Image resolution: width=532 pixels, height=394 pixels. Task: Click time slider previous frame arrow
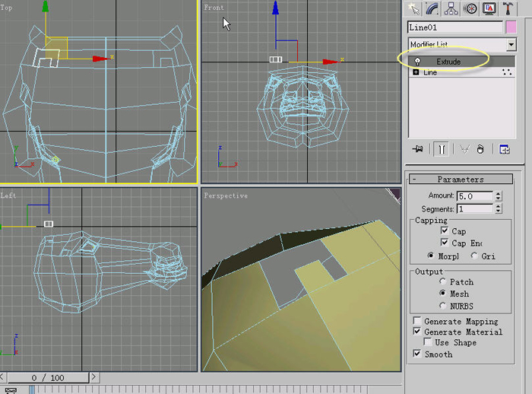coord(2,377)
